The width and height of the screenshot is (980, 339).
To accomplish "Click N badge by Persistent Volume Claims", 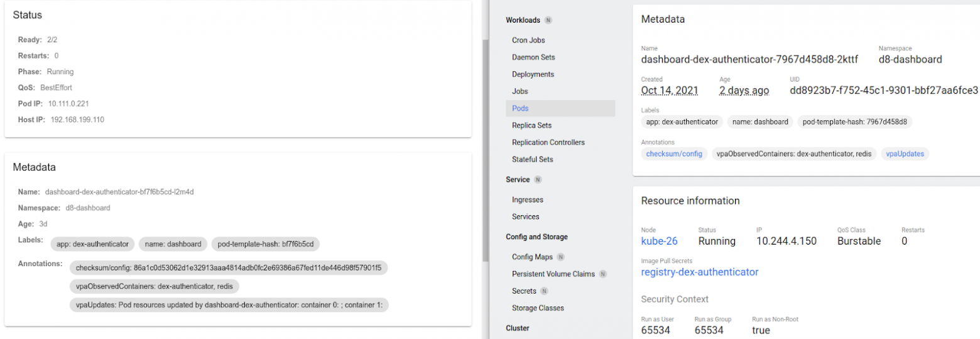I will click(x=602, y=274).
